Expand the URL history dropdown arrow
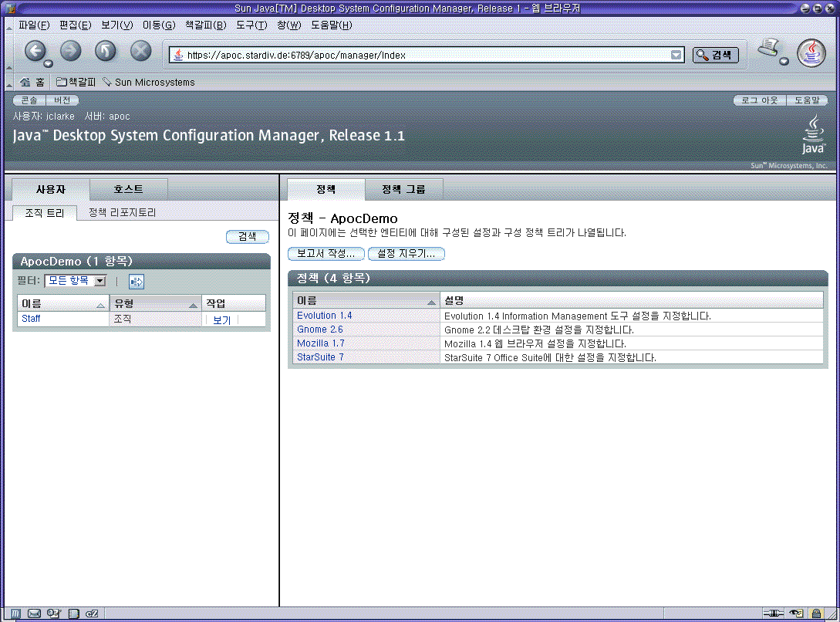This screenshot has width=840, height=622. [676, 55]
